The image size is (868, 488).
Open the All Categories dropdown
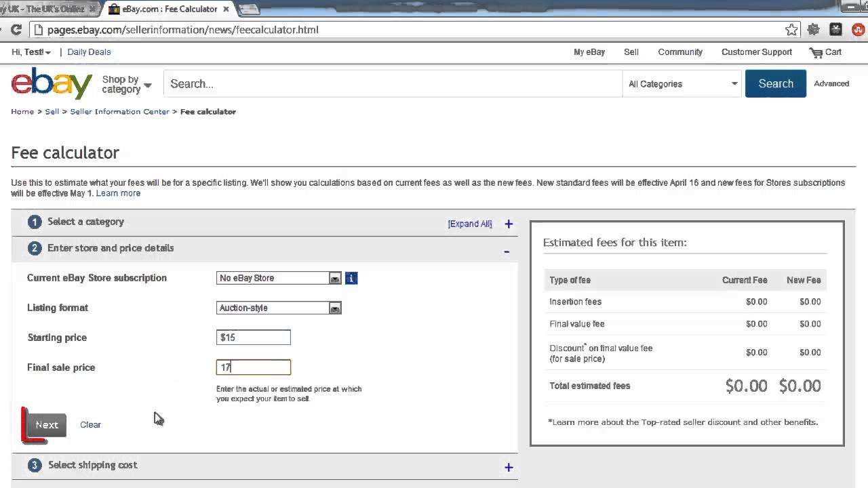682,84
